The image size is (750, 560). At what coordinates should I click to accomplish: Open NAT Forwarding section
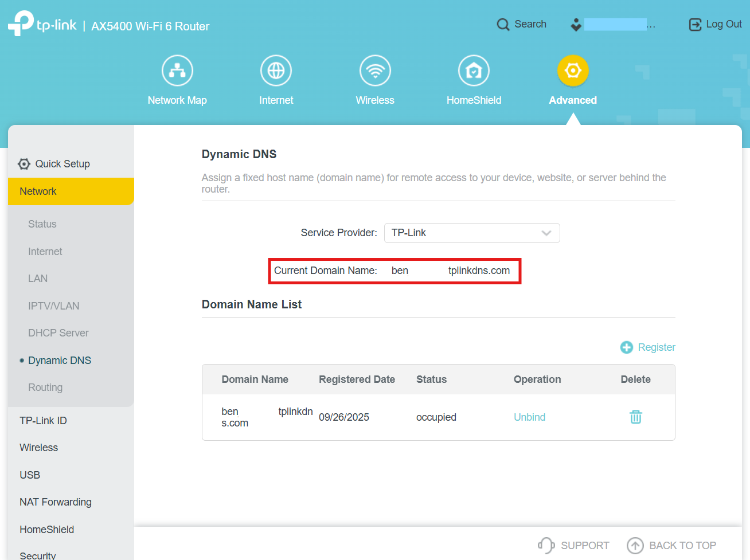coord(55,502)
